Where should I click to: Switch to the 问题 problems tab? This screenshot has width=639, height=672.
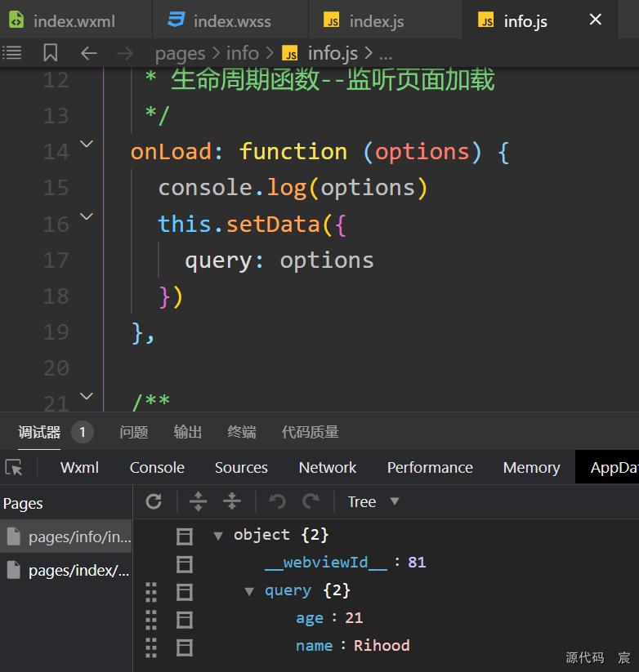(134, 432)
